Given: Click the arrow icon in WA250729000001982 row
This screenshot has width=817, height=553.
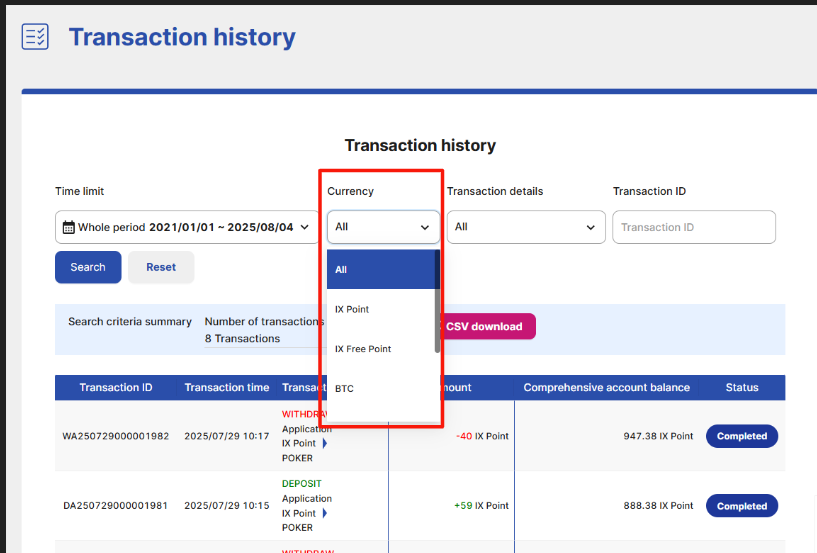Looking at the screenshot, I should (325, 444).
